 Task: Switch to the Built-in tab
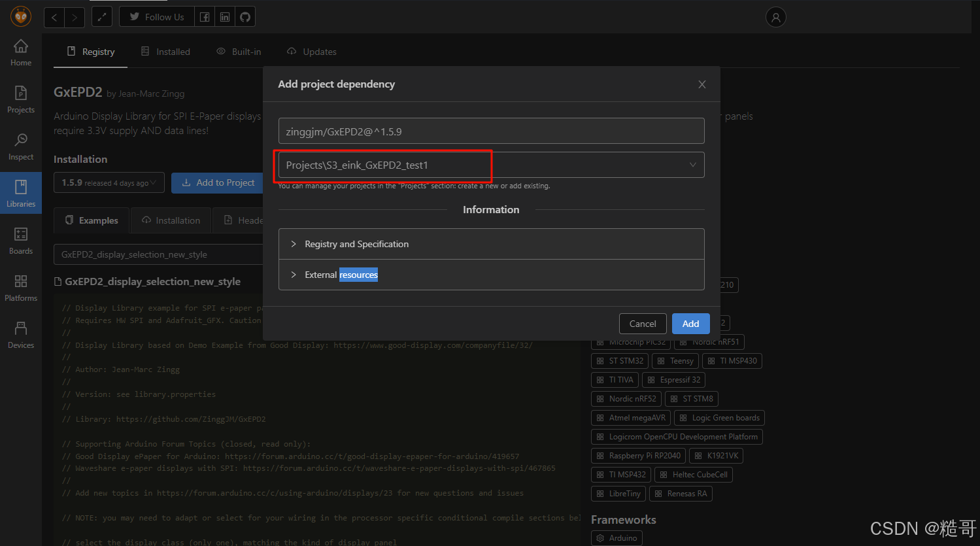pos(239,52)
